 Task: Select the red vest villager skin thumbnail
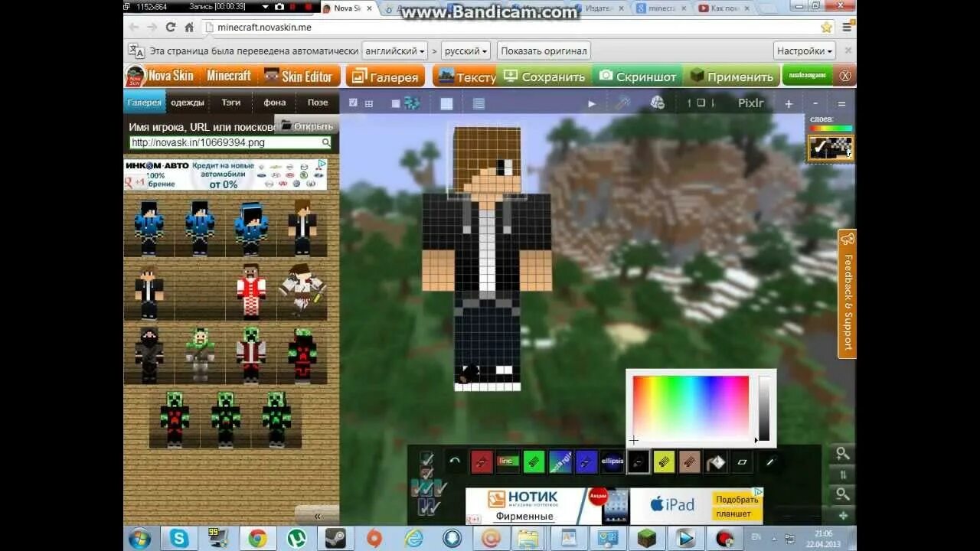pos(251,292)
